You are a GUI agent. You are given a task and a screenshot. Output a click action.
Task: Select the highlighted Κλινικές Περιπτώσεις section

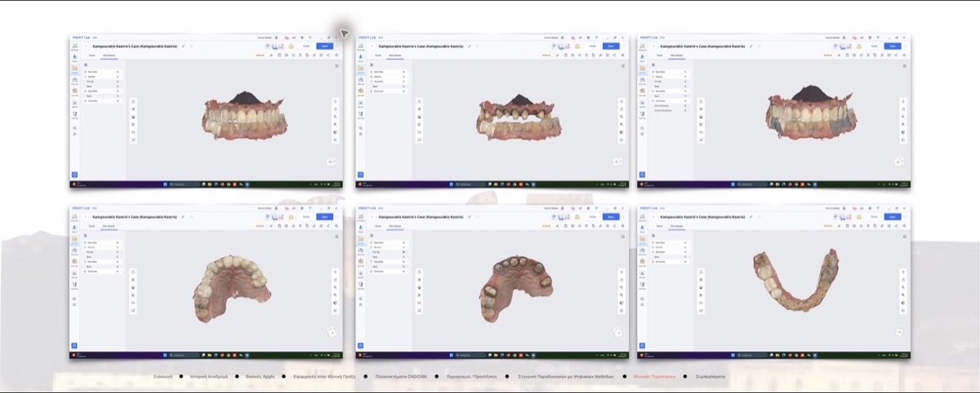click(654, 377)
